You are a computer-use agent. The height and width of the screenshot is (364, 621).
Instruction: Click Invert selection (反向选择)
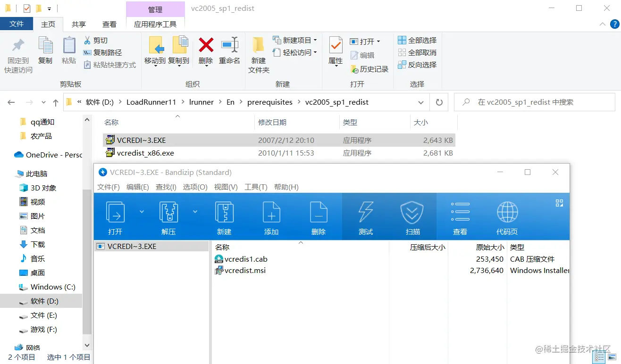(417, 65)
